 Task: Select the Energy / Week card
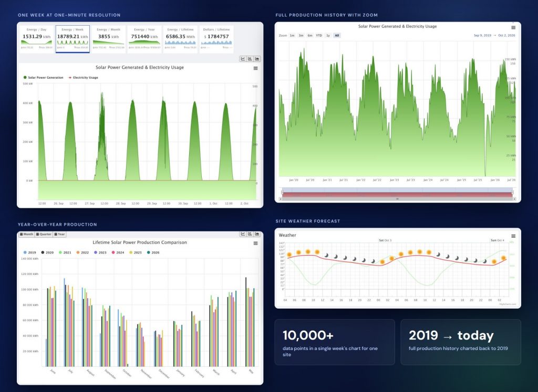73,39
